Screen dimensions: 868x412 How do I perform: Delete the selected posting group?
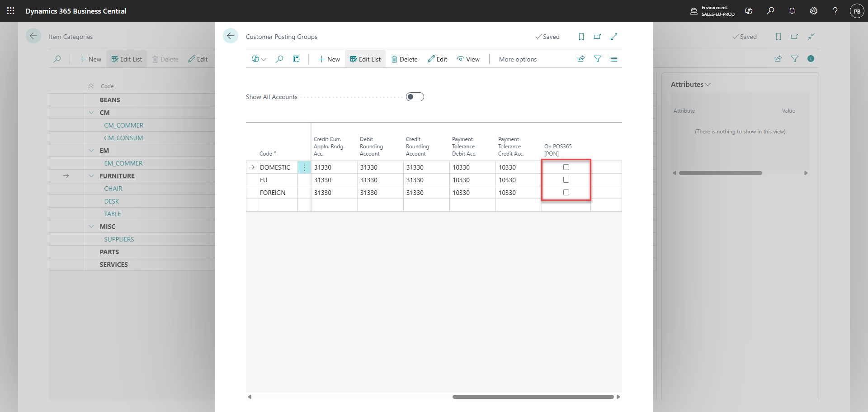pos(404,59)
